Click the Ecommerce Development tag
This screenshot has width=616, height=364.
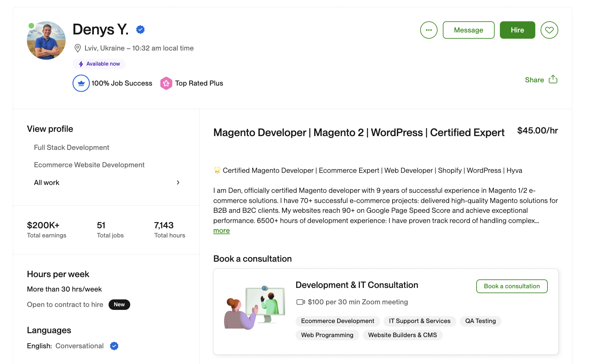coord(338,321)
